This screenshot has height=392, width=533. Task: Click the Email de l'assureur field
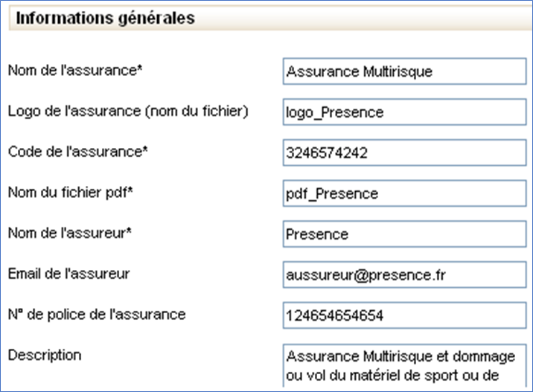pyautogui.click(x=404, y=275)
